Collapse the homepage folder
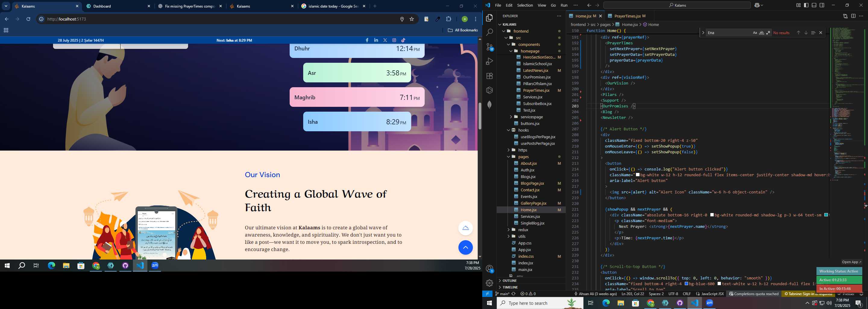Image resolution: width=868 pixels, height=309 pixels. pos(531,51)
